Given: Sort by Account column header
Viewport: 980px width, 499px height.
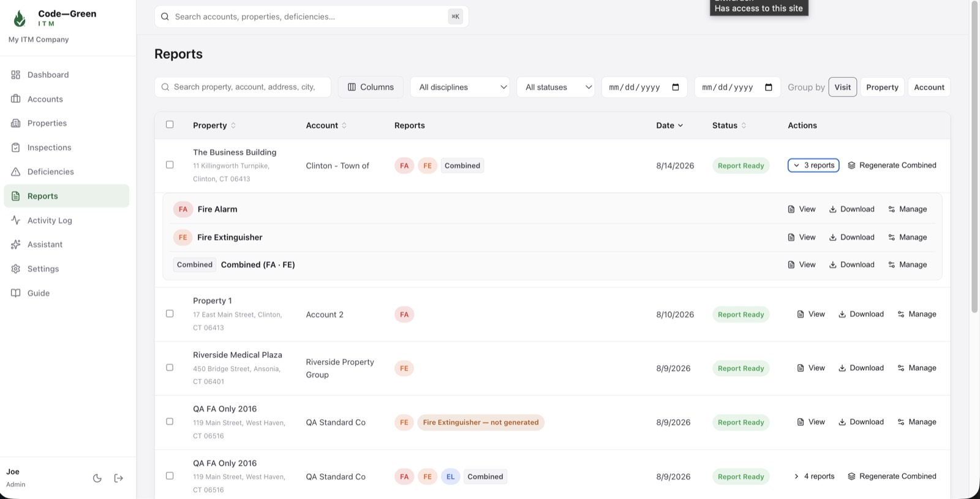Looking at the screenshot, I should coord(326,126).
